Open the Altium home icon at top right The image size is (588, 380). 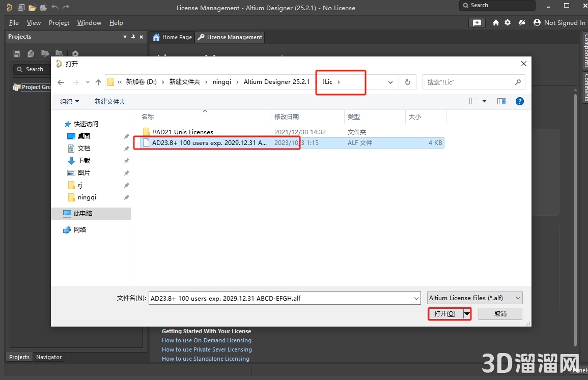coord(496,22)
